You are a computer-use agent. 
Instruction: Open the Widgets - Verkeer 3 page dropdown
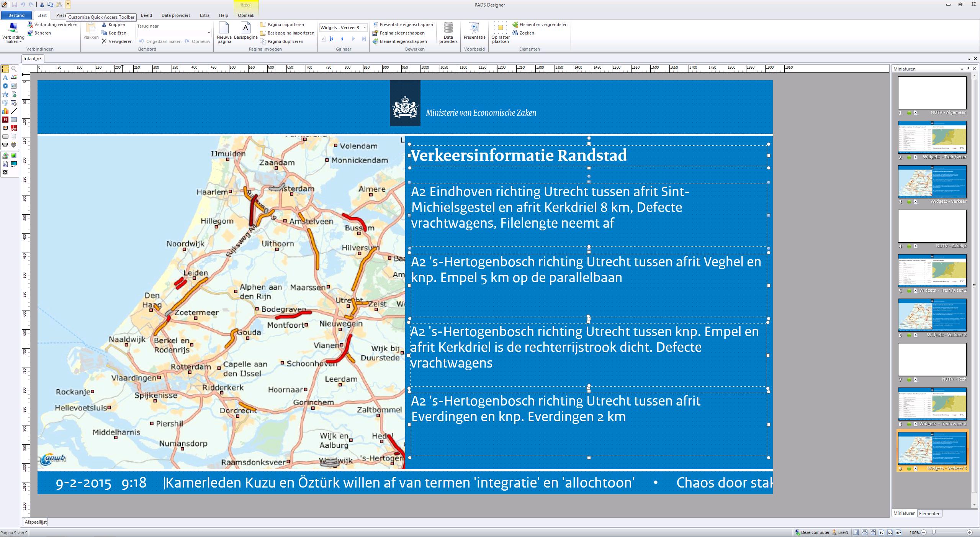pos(365,28)
